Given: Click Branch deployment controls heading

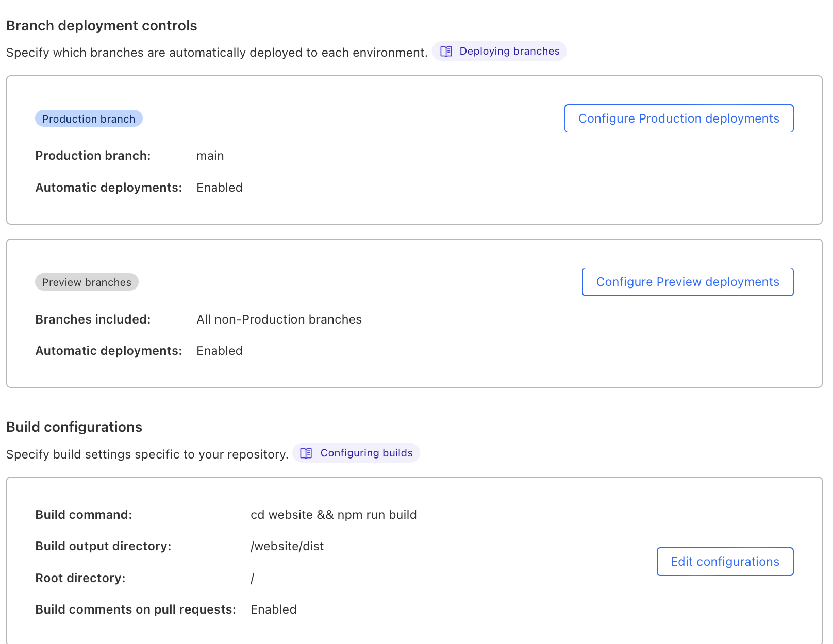Looking at the screenshot, I should coord(102,26).
